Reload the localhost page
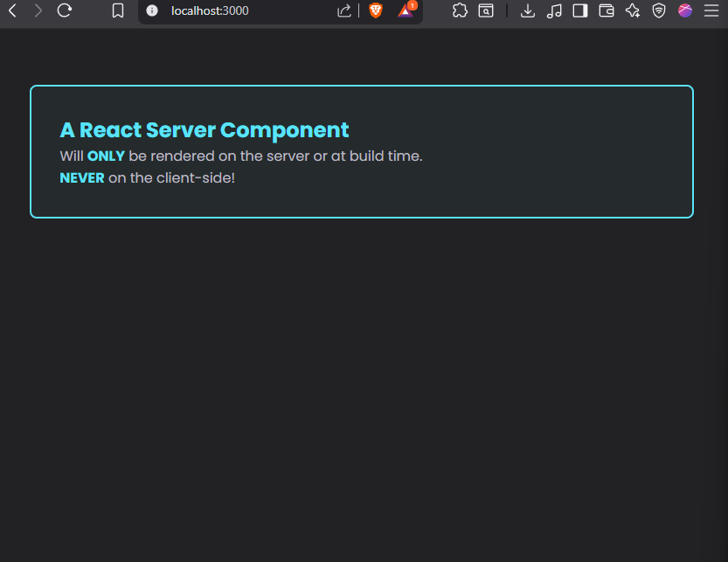The width and height of the screenshot is (728, 562). click(x=65, y=10)
